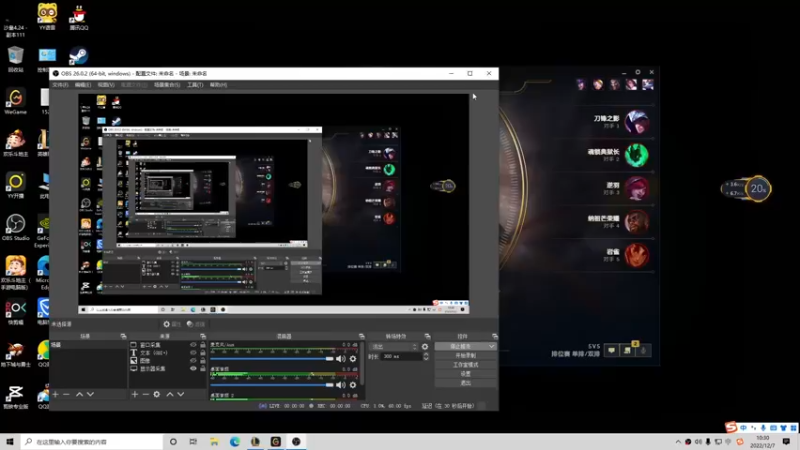Toggle visibility of text (GDI+) source
The height and width of the screenshot is (450, 800).
[x=193, y=353]
